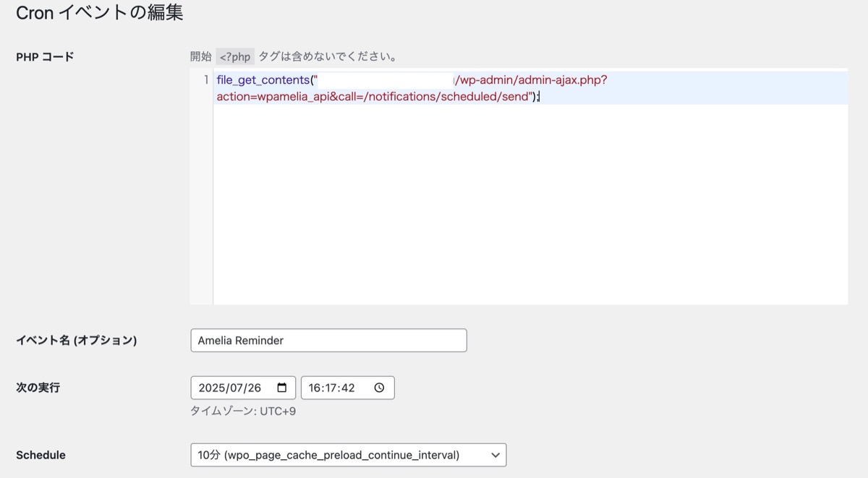The height and width of the screenshot is (478, 868).
Task: Click the タイムゾーン: UTC+9 text
Action: [243, 411]
